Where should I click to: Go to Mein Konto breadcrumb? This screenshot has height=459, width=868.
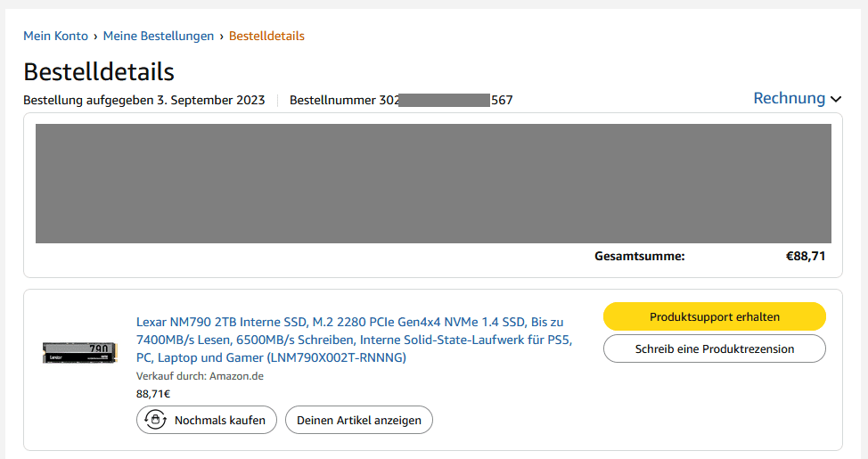point(55,37)
